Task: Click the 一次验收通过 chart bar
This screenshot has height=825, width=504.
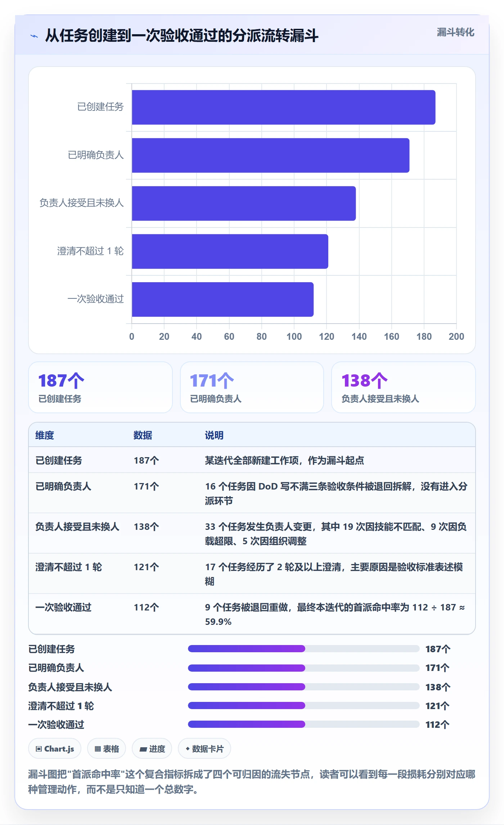Action: (x=223, y=299)
